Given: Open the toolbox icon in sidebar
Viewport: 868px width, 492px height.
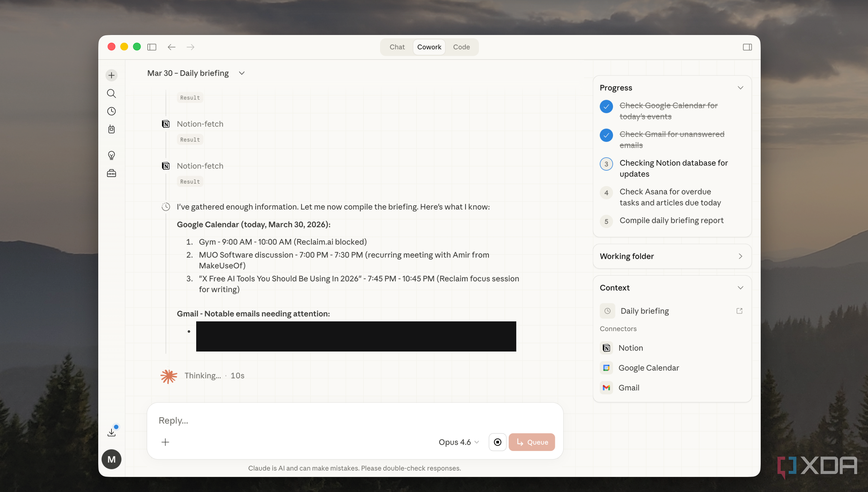Looking at the screenshot, I should 112,173.
